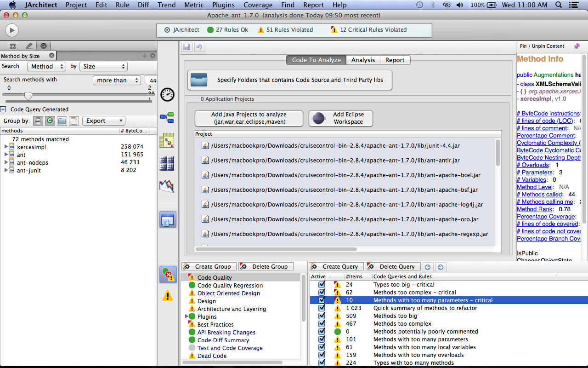
Task: Click Add Java Projects to analyze button
Action: coord(249,118)
